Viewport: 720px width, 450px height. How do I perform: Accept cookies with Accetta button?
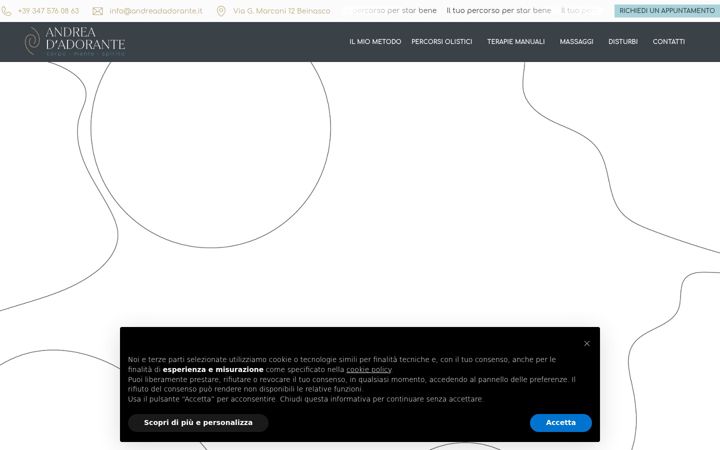561,422
